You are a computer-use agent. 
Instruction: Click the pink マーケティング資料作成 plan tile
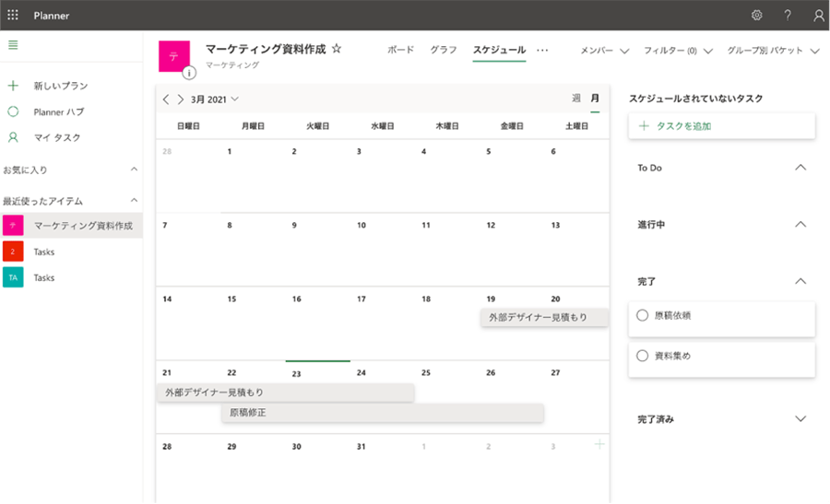[174, 55]
